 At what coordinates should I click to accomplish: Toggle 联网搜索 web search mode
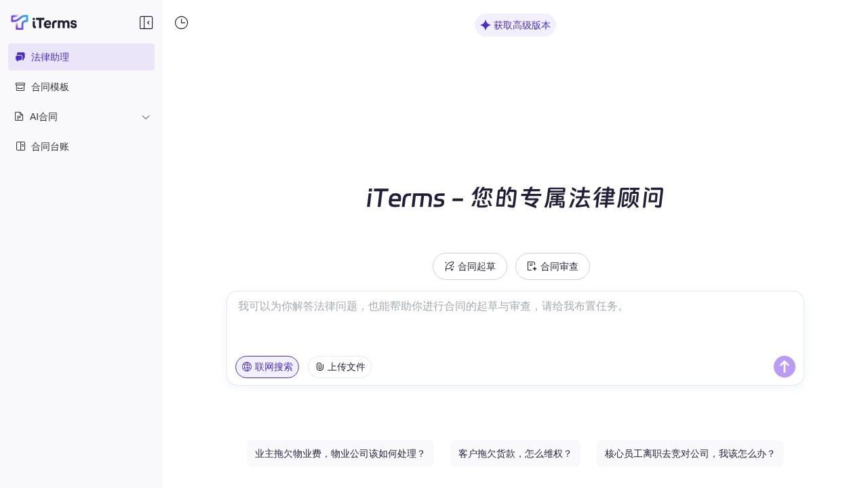coord(267,367)
